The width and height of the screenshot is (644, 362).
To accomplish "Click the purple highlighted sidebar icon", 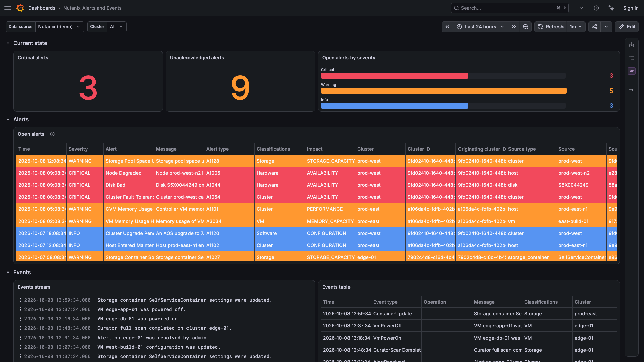I will (632, 71).
